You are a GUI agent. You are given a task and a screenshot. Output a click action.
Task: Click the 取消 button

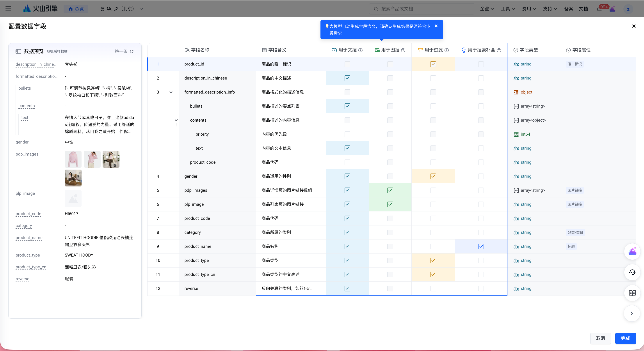tap(601, 338)
